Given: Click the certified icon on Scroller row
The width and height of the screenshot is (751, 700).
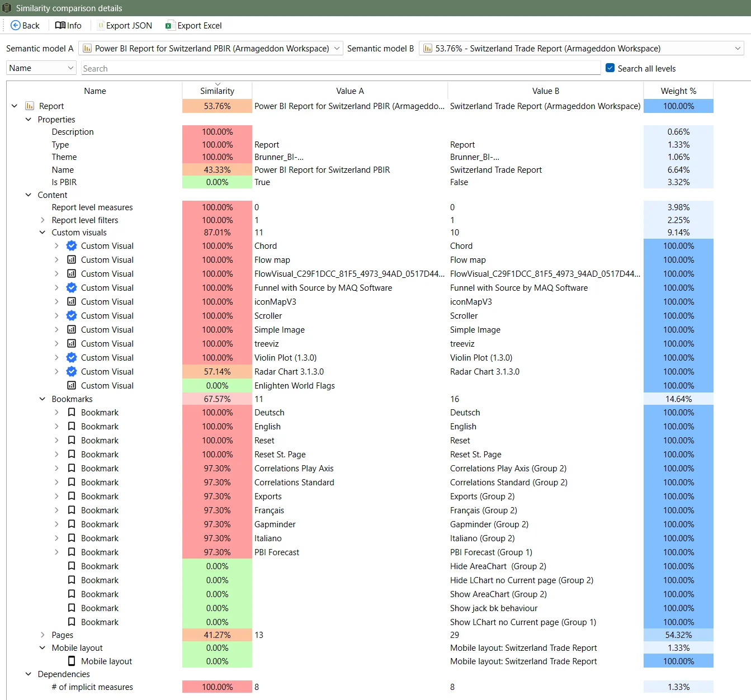Looking at the screenshot, I should click(x=72, y=315).
